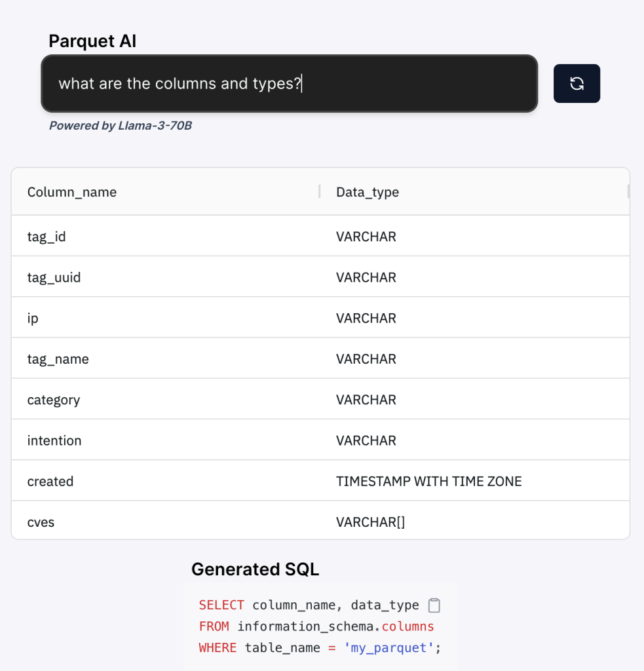644x671 pixels.
Task: Click the Parquet AI title
Action: tap(92, 41)
